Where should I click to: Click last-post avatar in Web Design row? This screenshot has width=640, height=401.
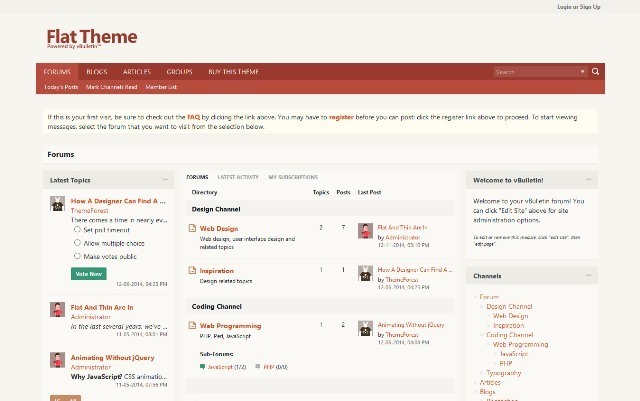pyautogui.click(x=365, y=231)
